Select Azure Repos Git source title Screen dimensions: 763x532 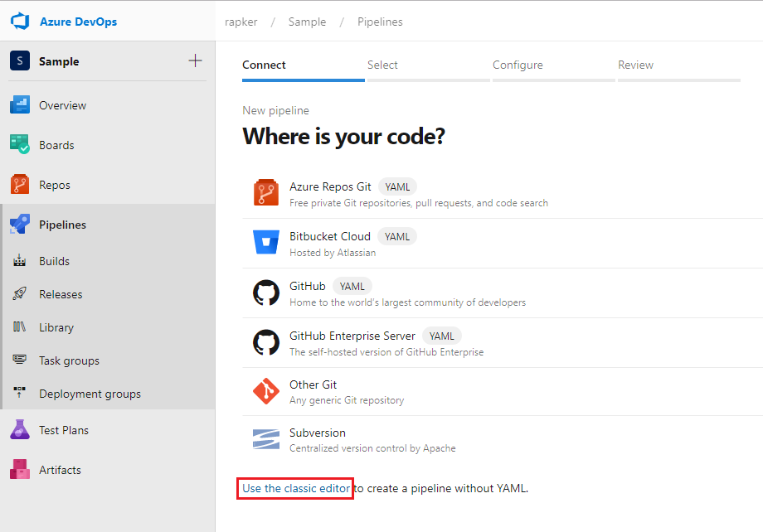click(x=330, y=186)
